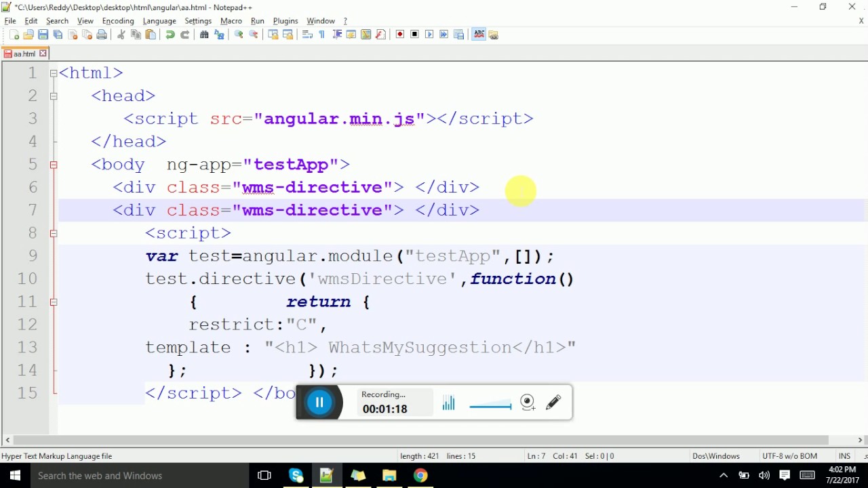Click the Replace toolbar icon
Viewport: 868px width, 488px height.
(x=219, y=35)
